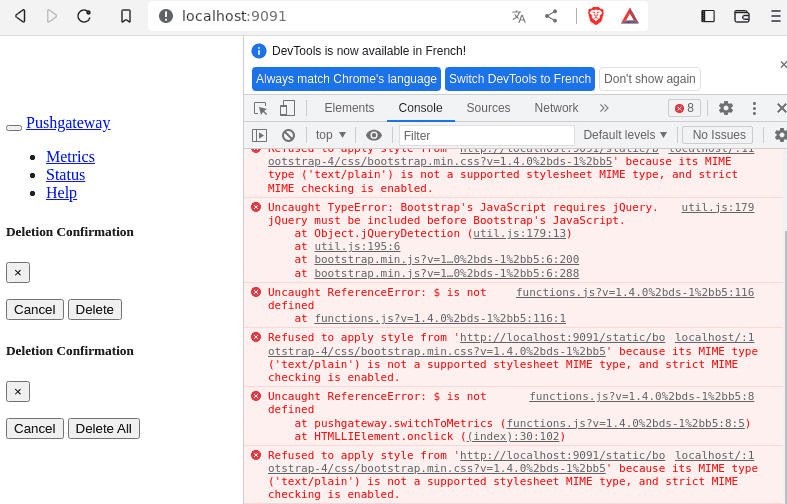Open the Brave Wallet icon
787x504 pixels.
pos(742,16)
